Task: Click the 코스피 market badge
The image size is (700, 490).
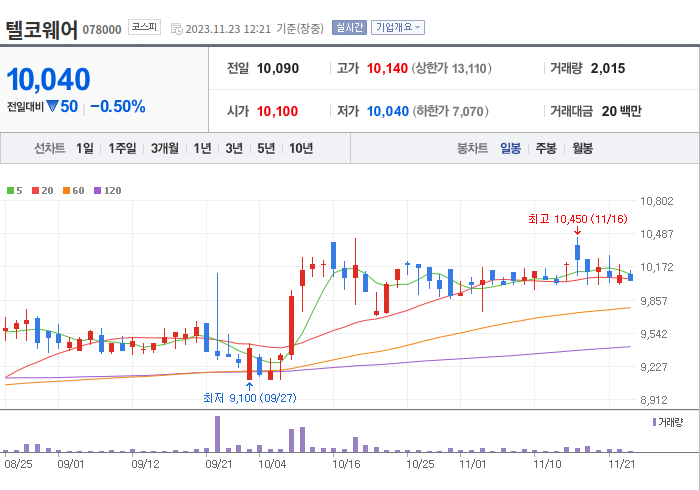Action: (x=144, y=27)
